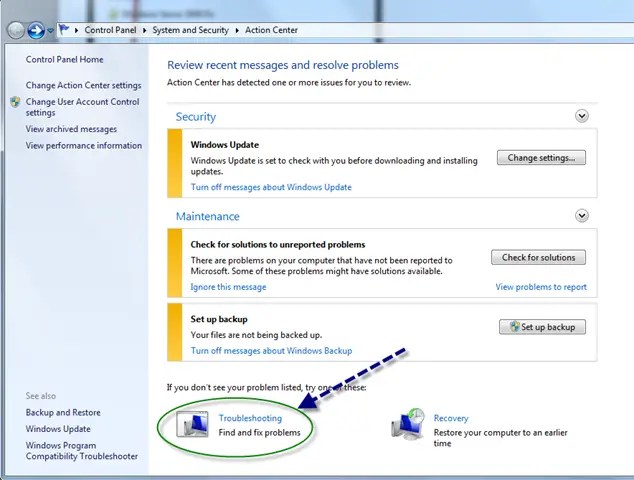Click 'Restore your computer to an earlier time' text
The width and height of the screenshot is (634, 480).
click(x=501, y=438)
